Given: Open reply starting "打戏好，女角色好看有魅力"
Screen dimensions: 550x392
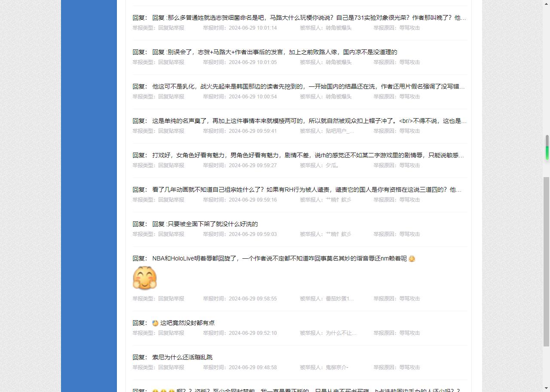Looking at the screenshot, I should click(x=308, y=155).
